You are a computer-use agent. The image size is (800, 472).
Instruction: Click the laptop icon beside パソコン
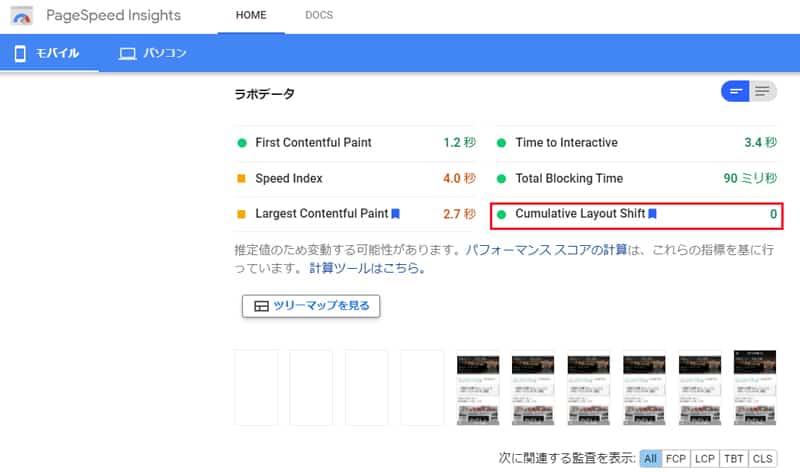pos(128,54)
